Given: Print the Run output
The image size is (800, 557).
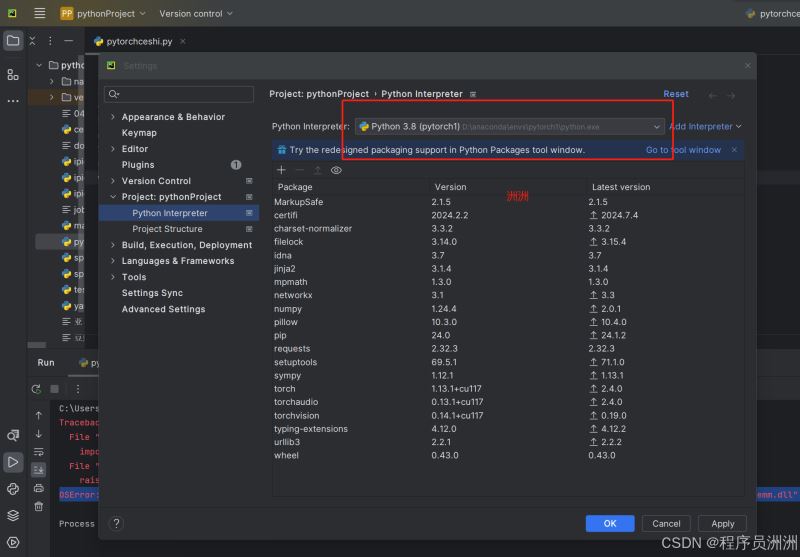Looking at the screenshot, I should [39, 488].
